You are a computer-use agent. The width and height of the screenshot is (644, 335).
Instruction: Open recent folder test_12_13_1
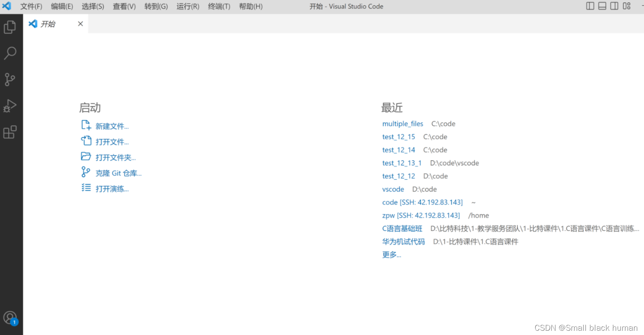(x=402, y=163)
